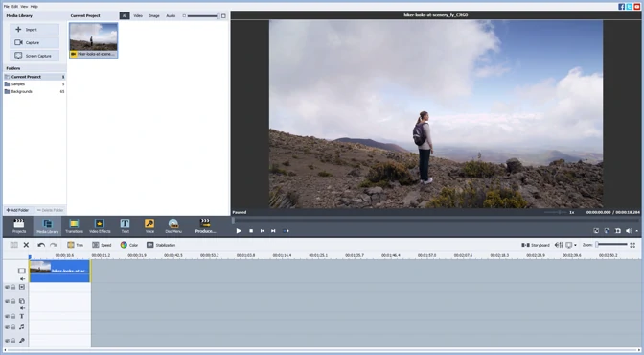Screen dimensions: 644x355
Task: Switch to the All media filter tab
Action: [x=125, y=15]
